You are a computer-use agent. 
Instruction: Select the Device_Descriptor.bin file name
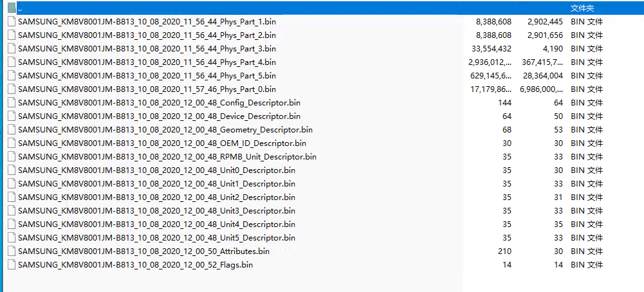point(159,116)
